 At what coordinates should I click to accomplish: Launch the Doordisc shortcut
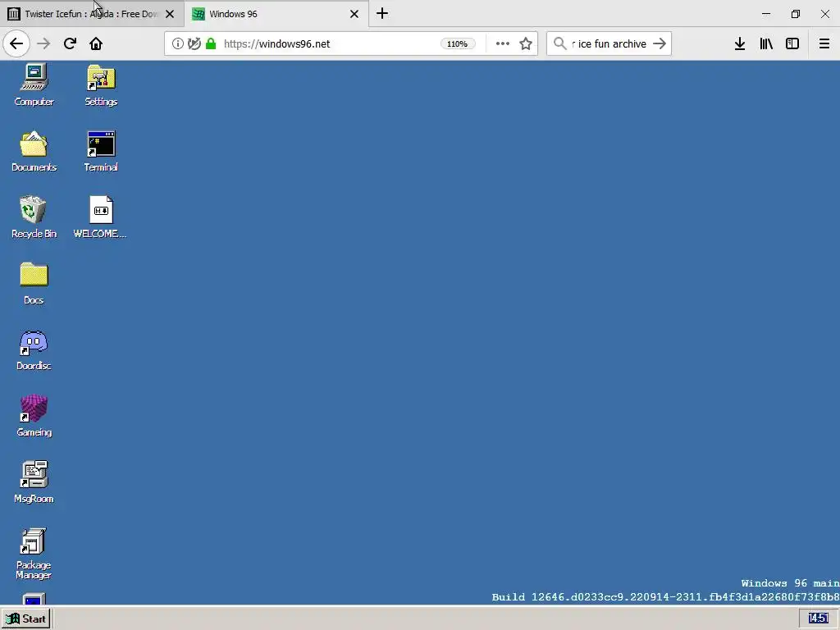[x=34, y=349]
